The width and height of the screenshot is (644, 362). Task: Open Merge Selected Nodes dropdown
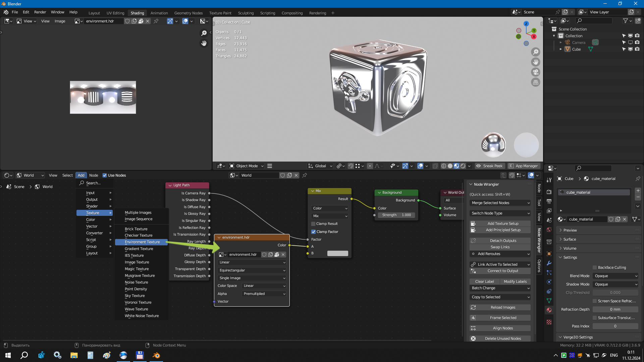coord(500,203)
